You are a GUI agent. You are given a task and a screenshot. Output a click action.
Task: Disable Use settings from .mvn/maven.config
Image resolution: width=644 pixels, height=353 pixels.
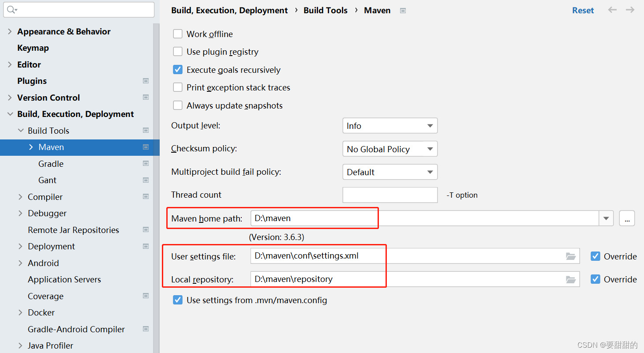coord(178,300)
